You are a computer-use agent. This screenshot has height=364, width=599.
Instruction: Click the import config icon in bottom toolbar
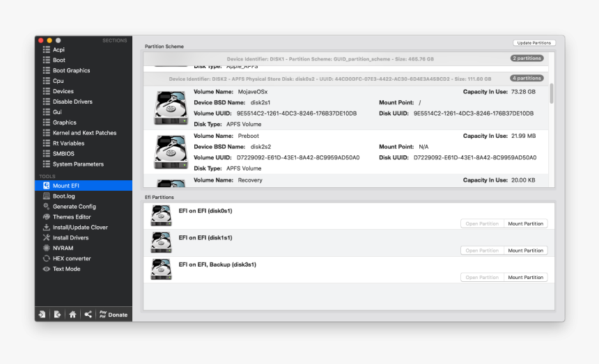tap(42, 315)
